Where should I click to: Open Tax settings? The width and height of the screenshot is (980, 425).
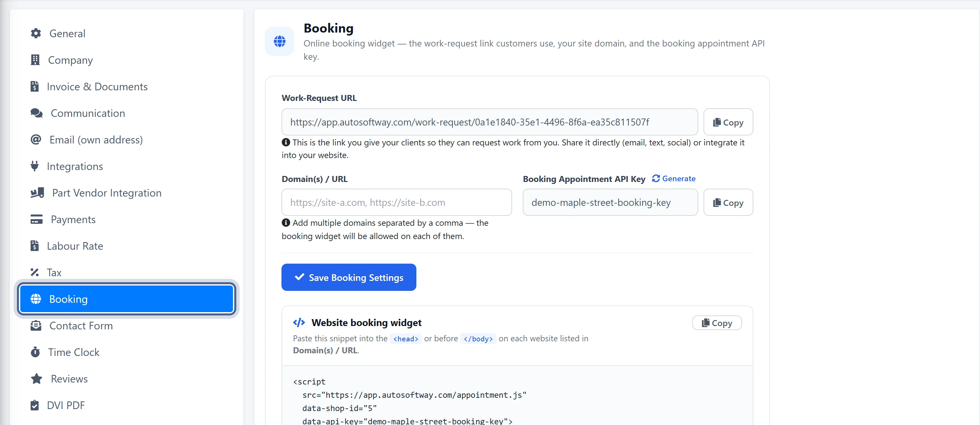pyautogui.click(x=126, y=273)
